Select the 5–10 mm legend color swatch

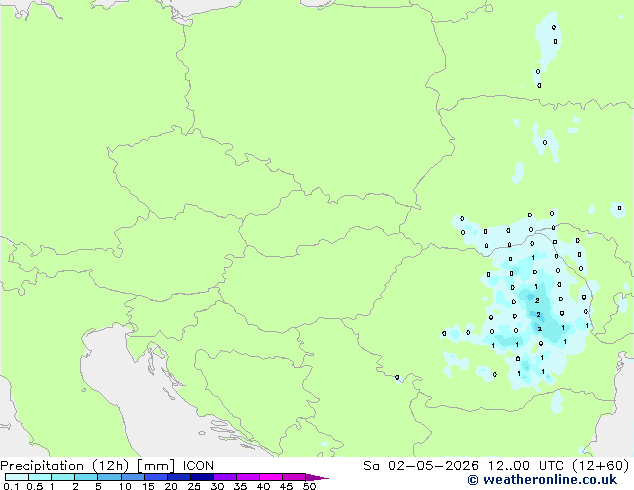(109, 477)
